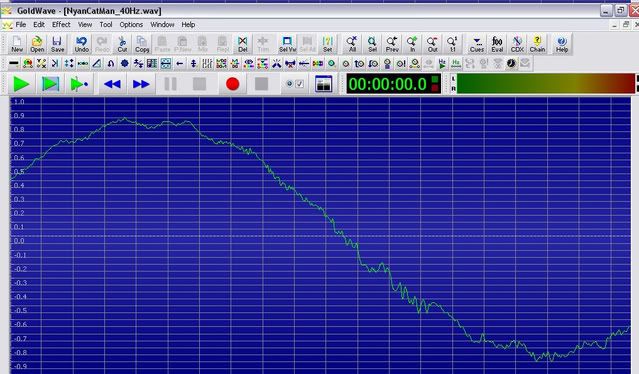The height and width of the screenshot is (374, 639).
Task: Open the Tool menu
Action: click(106, 25)
